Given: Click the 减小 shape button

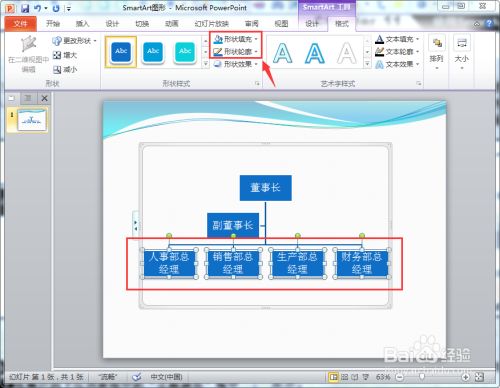Looking at the screenshot, I should tap(65, 70).
